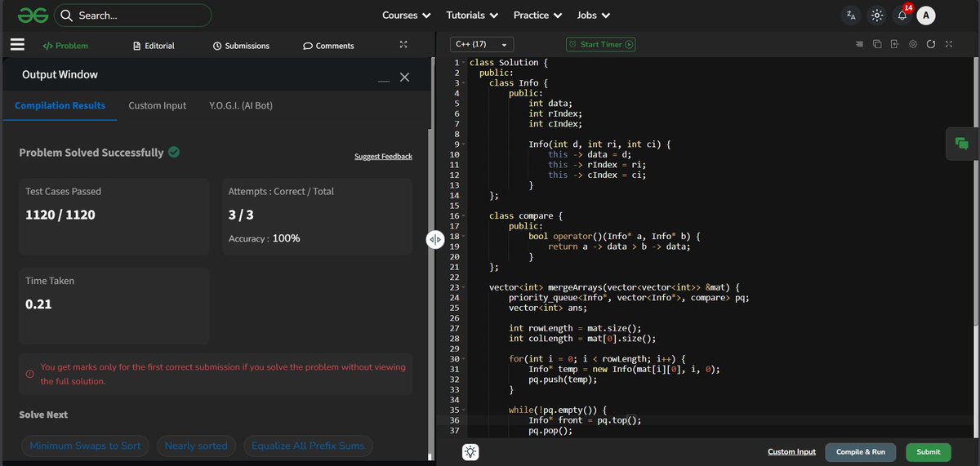Viewport: 980px width, 466px height.
Task: Click the red warning info icon
Action: pyautogui.click(x=29, y=374)
